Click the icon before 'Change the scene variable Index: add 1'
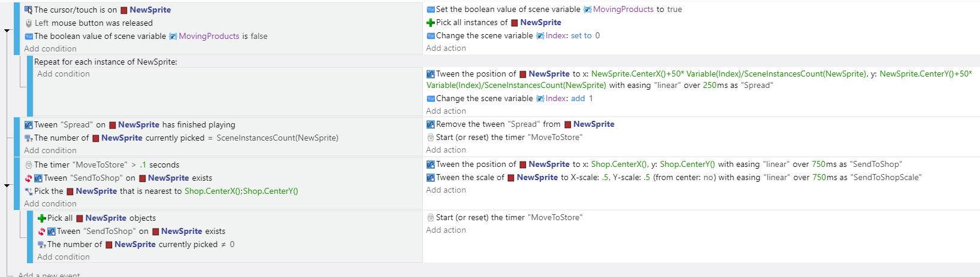Screen dimensions: 980x277 [431, 99]
